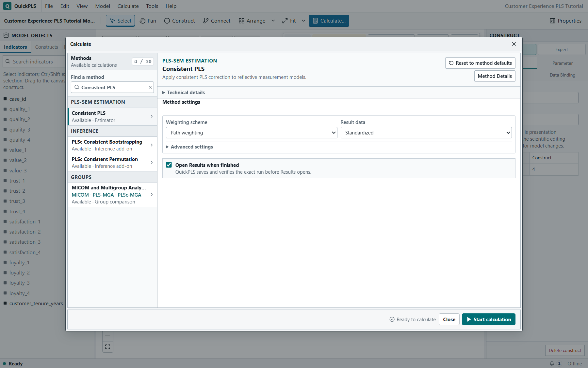The width and height of the screenshot is (588, 368).
Task: Click Start calculation
Action: point(489,319)
